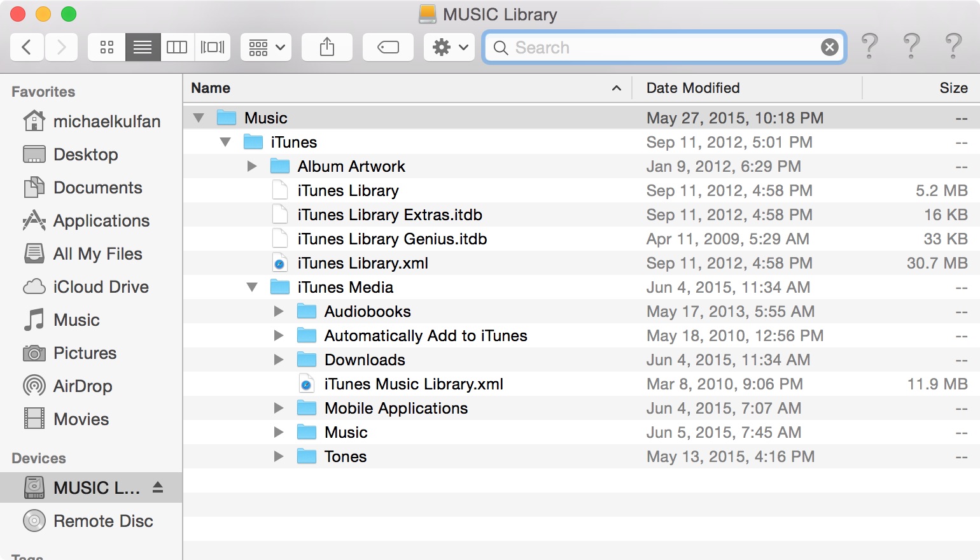Expand the Audiobooks folder
980x560 pixels.
coord(279,312)
